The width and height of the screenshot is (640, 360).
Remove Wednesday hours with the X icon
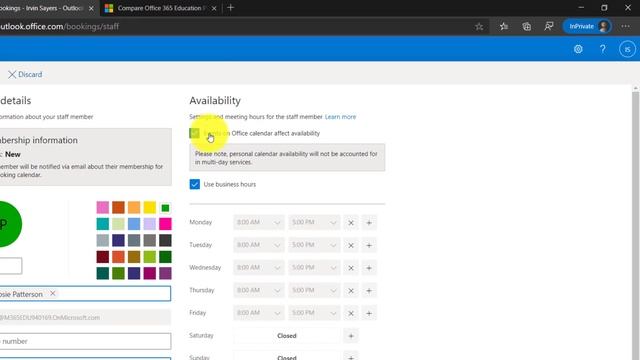pyautogui.click(x=351, y=268)
